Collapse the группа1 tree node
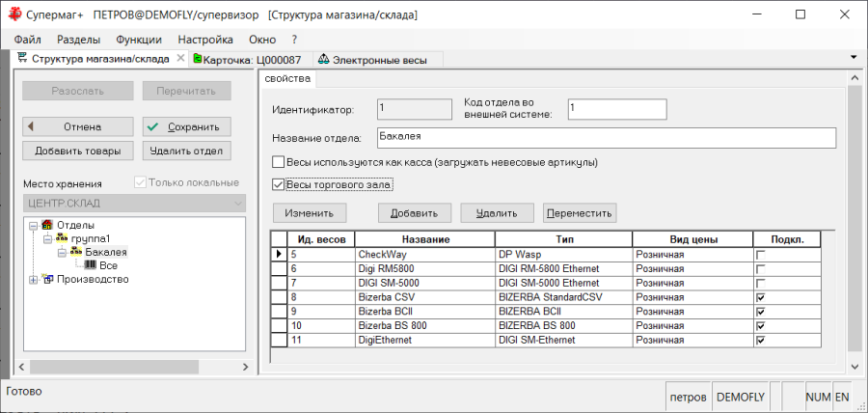 point(47,238)
